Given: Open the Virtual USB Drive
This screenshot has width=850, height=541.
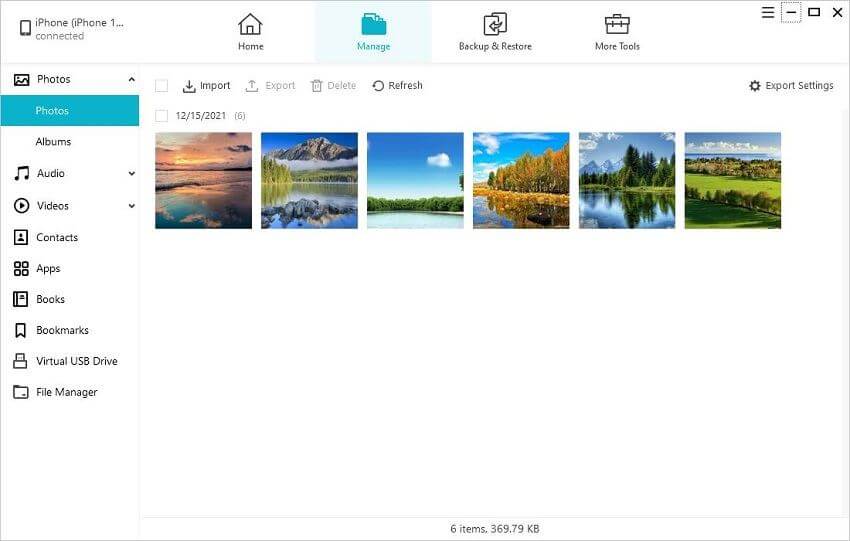Looking at the screenshot, I should coord(76,361).
